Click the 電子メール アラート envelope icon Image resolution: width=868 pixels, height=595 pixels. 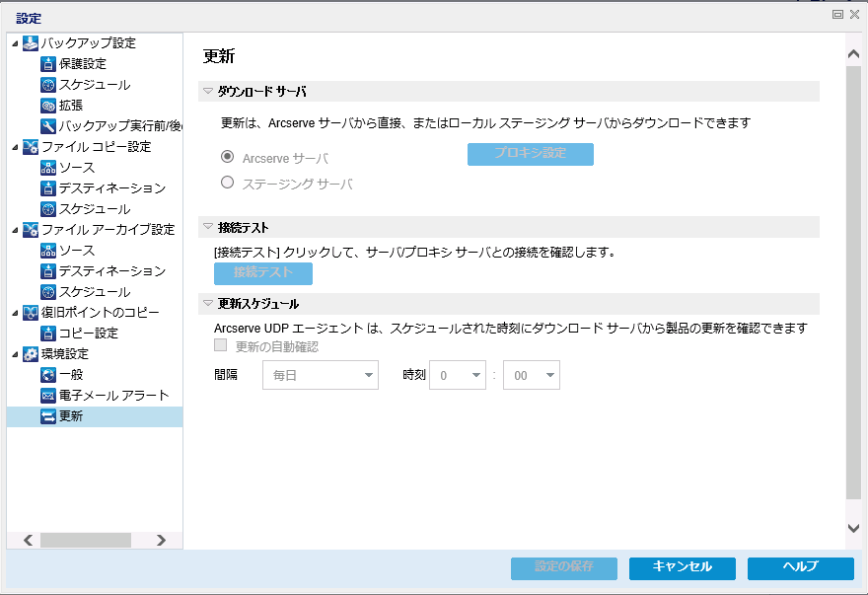click(48, 396)
